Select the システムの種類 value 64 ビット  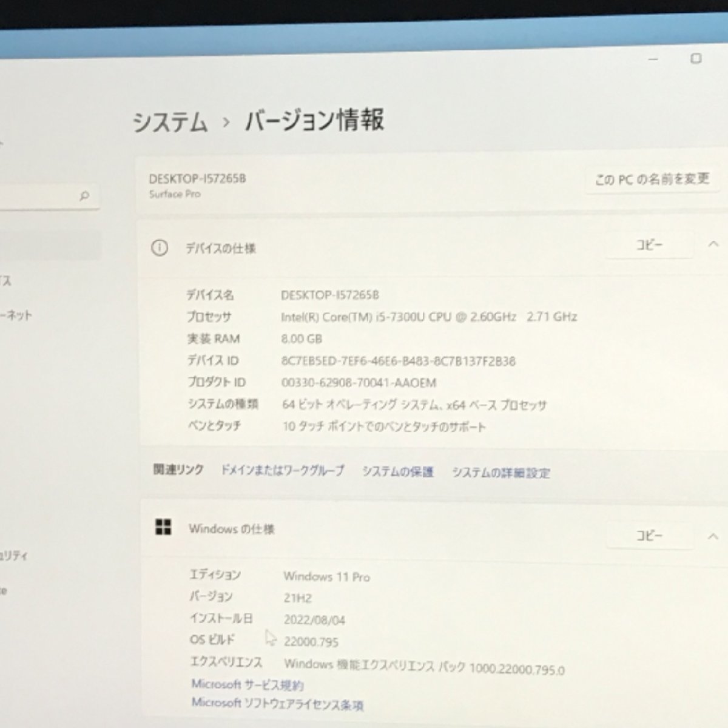414,405
